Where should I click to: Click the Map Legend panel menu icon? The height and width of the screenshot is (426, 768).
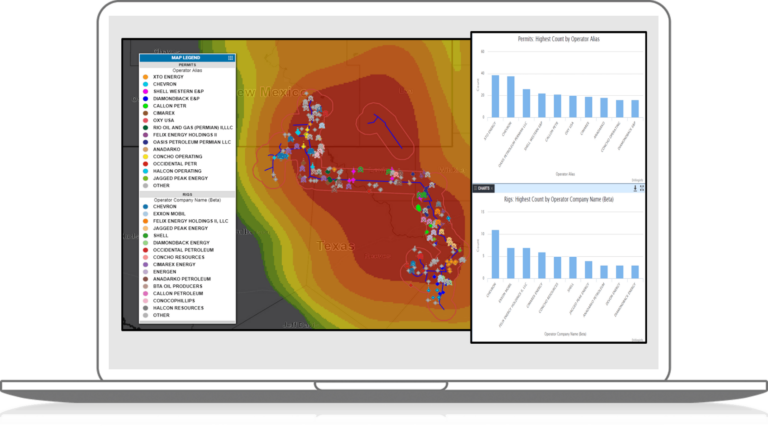click(x=231, y=58)
